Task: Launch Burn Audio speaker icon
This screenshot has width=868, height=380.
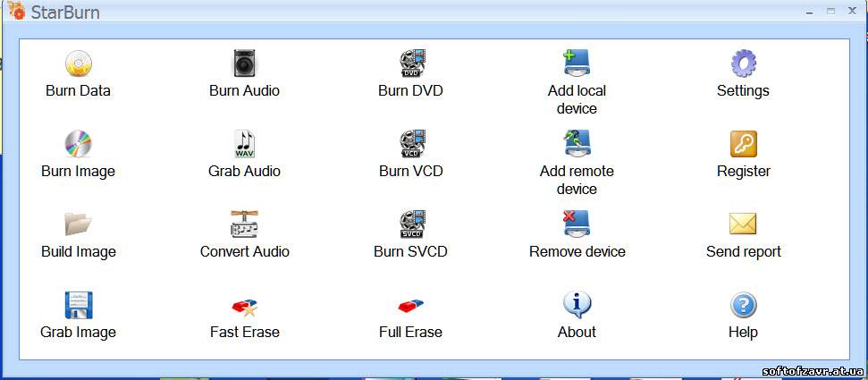Action: 244,63
